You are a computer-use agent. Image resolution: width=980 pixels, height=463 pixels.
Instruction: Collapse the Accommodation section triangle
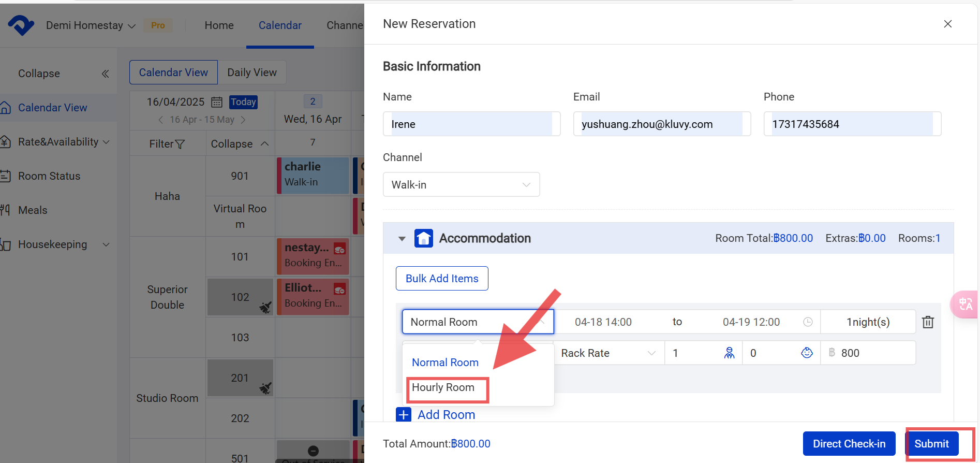402,239
